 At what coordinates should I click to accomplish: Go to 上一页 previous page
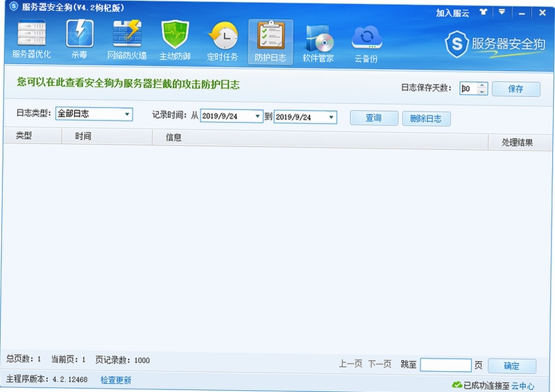[x=350, y=364]
